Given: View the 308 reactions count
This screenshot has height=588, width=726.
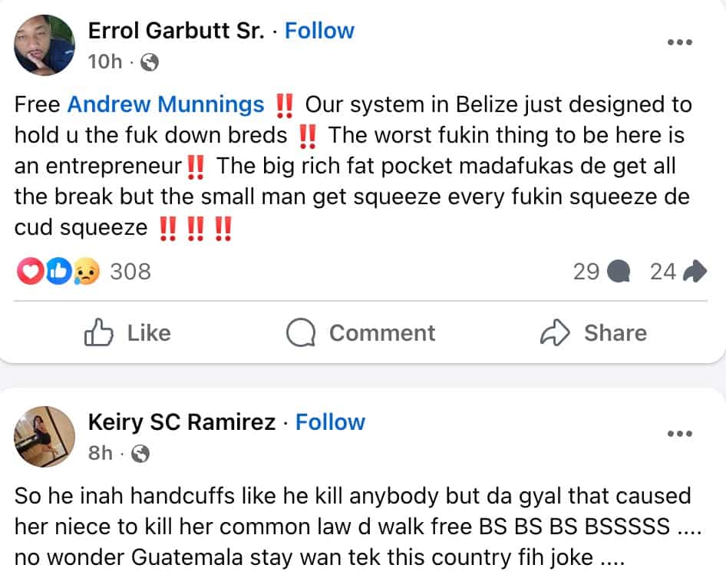Looking at the screenshot, I should (x=130, y=271).
